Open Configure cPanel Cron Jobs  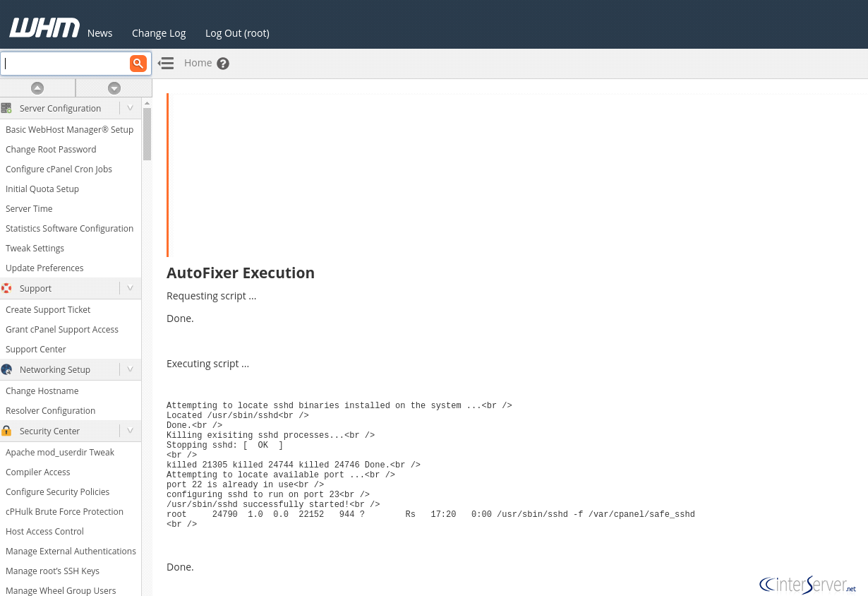click(x=59, y=169)
